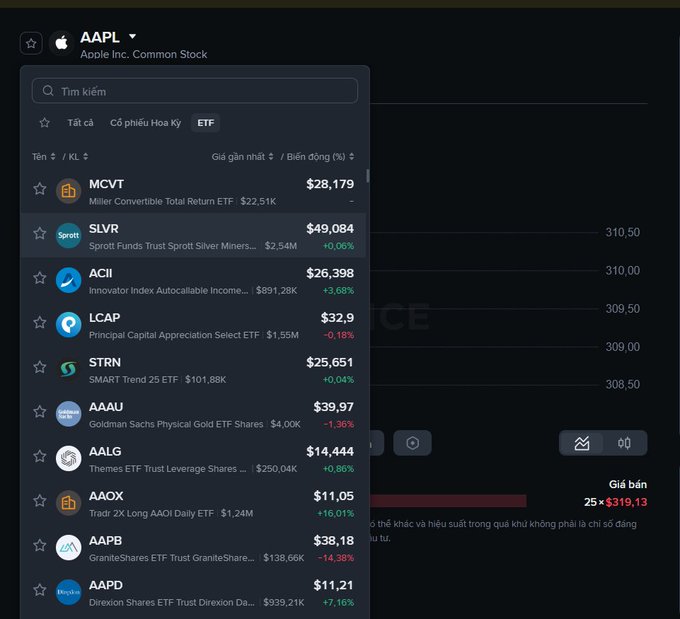Viewport: 680px width, 619px height.
Task: Select STRN ticker in the list
Action: point(105,363)
